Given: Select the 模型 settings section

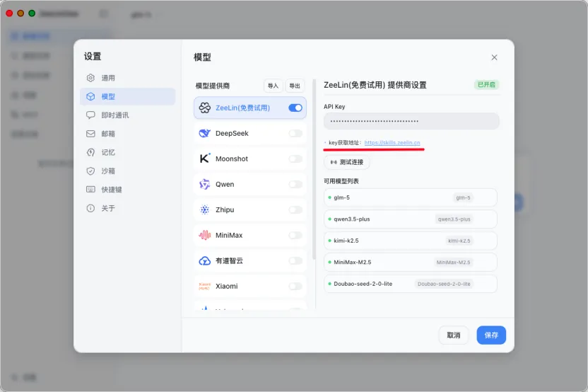Looking at the screenshot, I should (127, 96).
